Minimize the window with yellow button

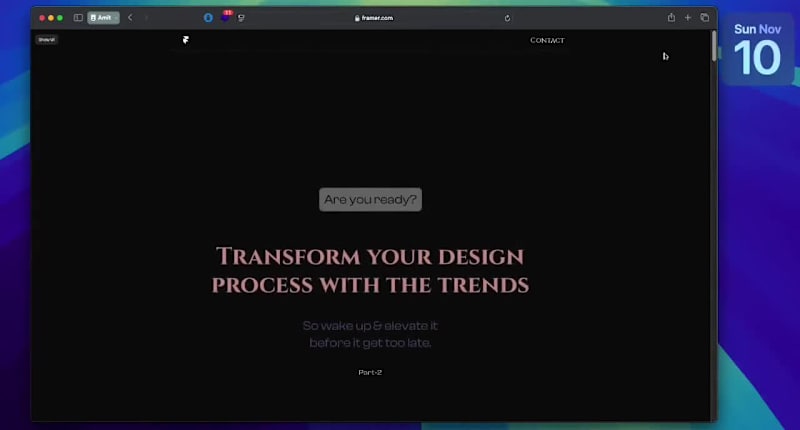(x=51, y=18)
